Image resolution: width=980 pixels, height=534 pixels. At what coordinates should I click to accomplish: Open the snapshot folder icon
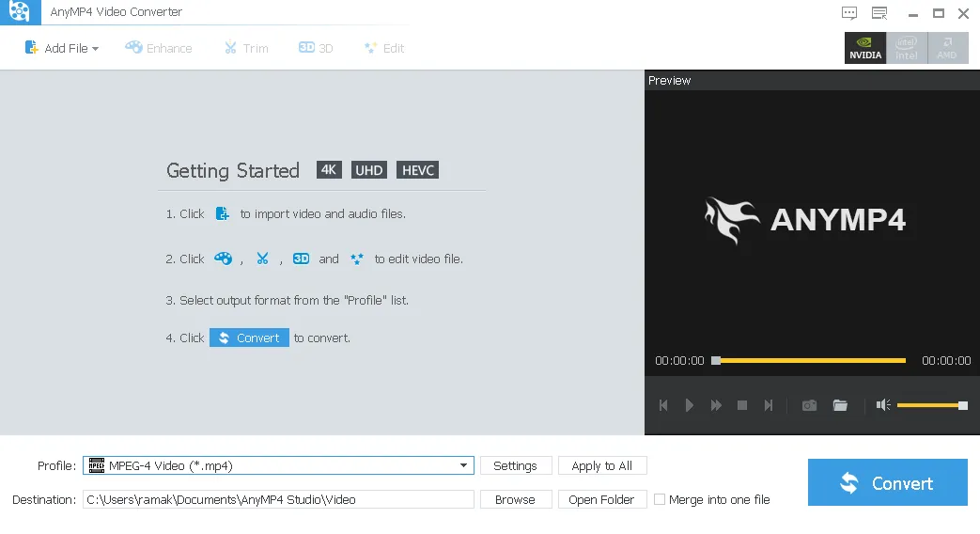click(x=840, y=405)
